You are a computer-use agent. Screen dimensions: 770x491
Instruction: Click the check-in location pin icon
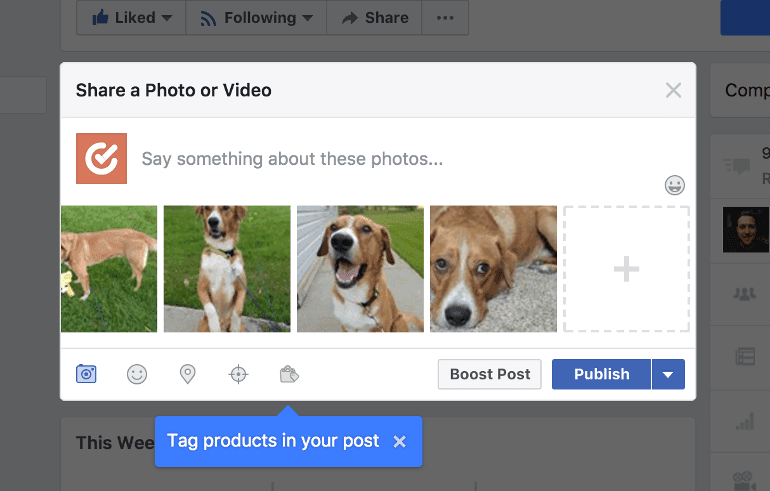[x=187, y=374]
